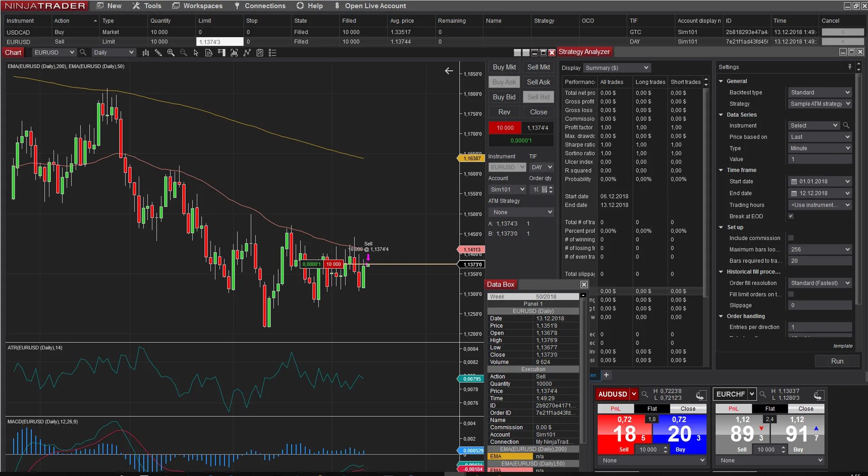Increase the AUDUSD tile quantity with the stepper
Image resolution: width=868 pixels, height=476 pixels.
coord(665,447)
